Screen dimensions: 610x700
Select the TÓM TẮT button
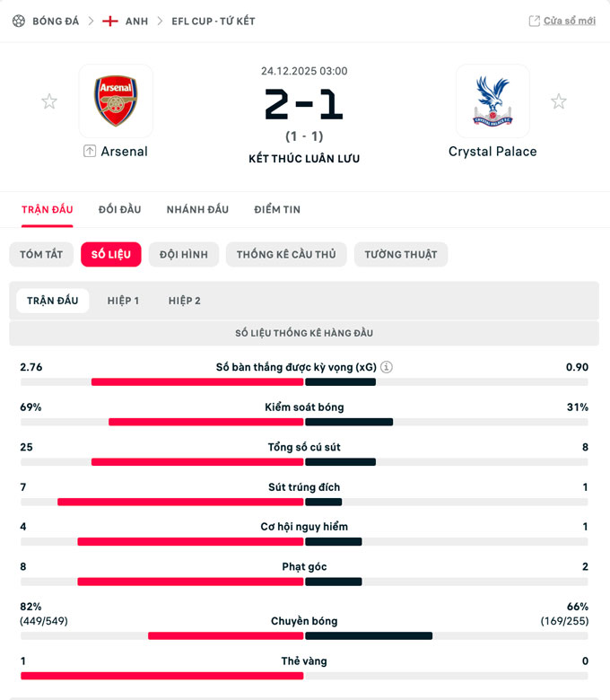click(x=41, y=255)
